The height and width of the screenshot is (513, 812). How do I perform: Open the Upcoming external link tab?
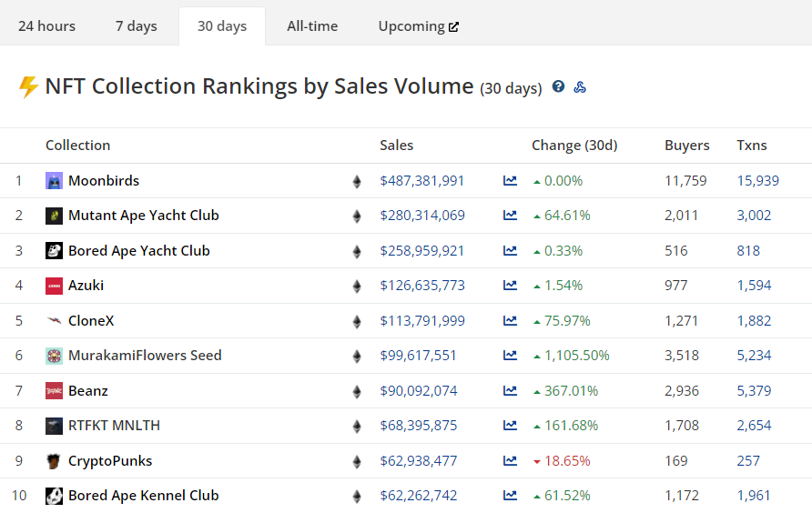[x=418, y=26]
